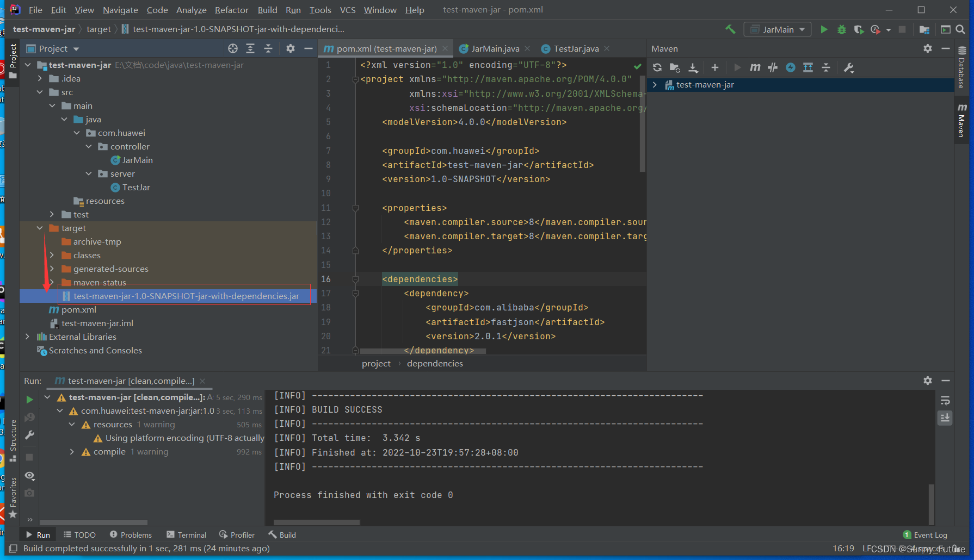974x560 pixels.
Task: Open Run panel settings gear
Action: [x=928, y=381]
